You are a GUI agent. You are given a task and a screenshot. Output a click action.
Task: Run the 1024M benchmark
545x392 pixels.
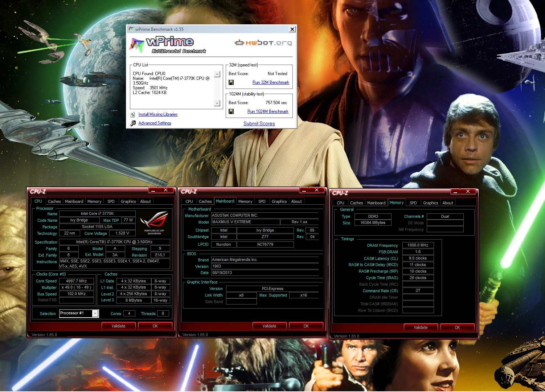pyautogui.click(x=268, y=111)
